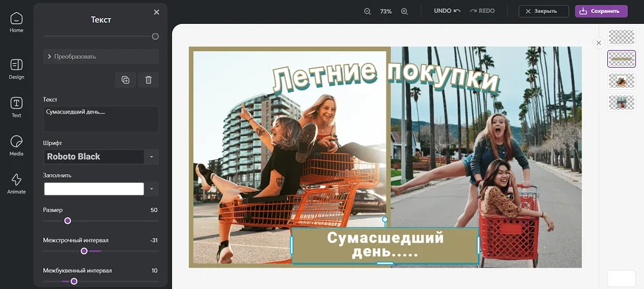644x289 pixels.
Task: Delete text element with trash icon
Action: 148,80
